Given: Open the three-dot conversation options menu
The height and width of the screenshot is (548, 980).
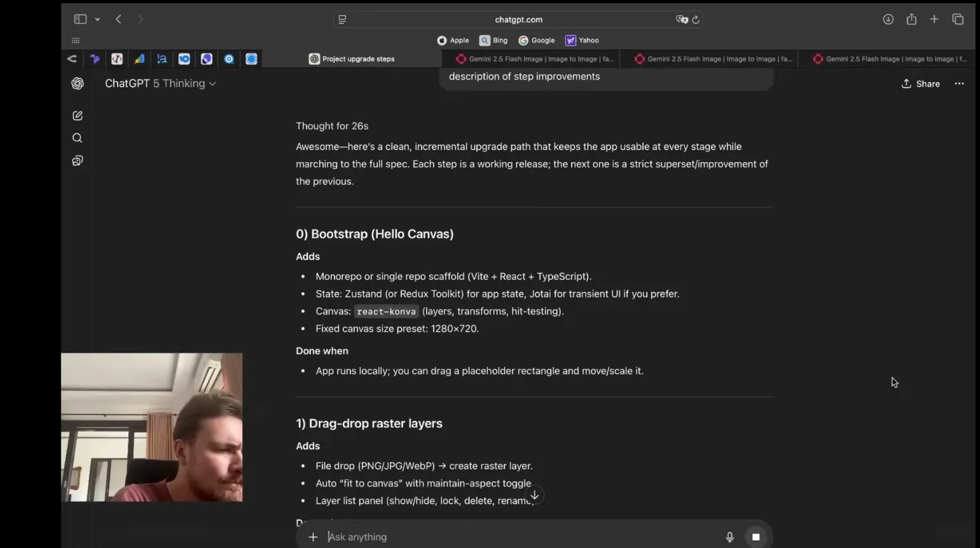Looking at the screenshot, I should point(959,83).
